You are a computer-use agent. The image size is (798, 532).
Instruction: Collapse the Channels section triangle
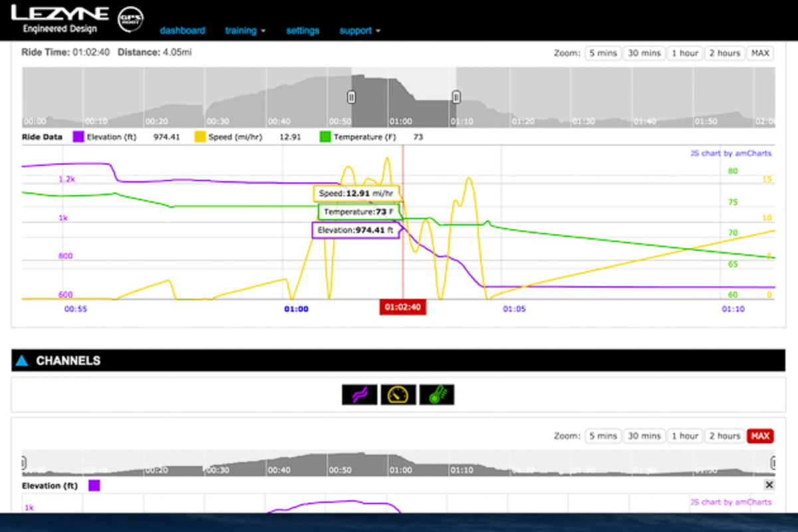click(x=22, y=361)
